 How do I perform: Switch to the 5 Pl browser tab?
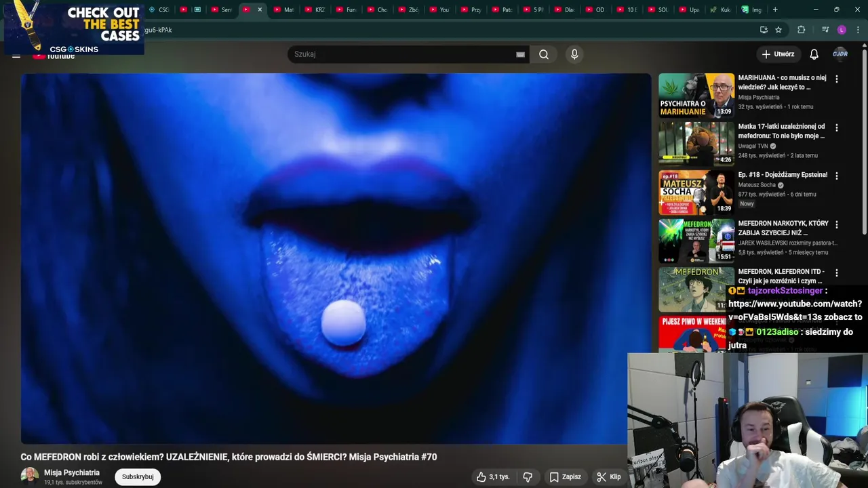tap(533, 9)
